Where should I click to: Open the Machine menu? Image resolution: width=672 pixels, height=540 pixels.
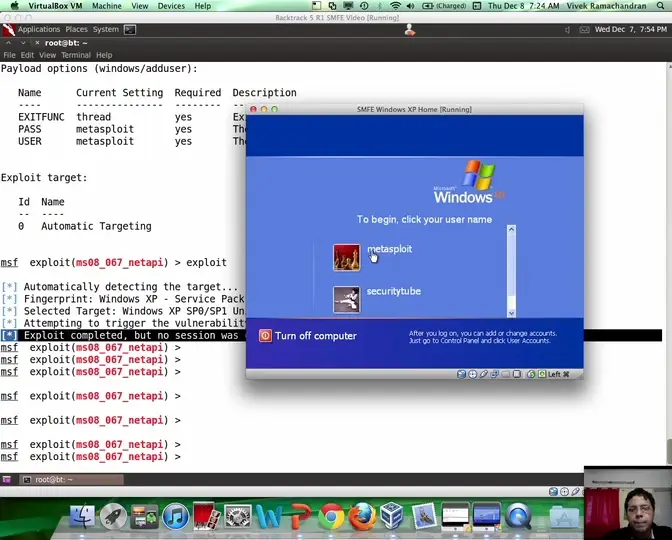pyautogui.click(x=107, y=6)
